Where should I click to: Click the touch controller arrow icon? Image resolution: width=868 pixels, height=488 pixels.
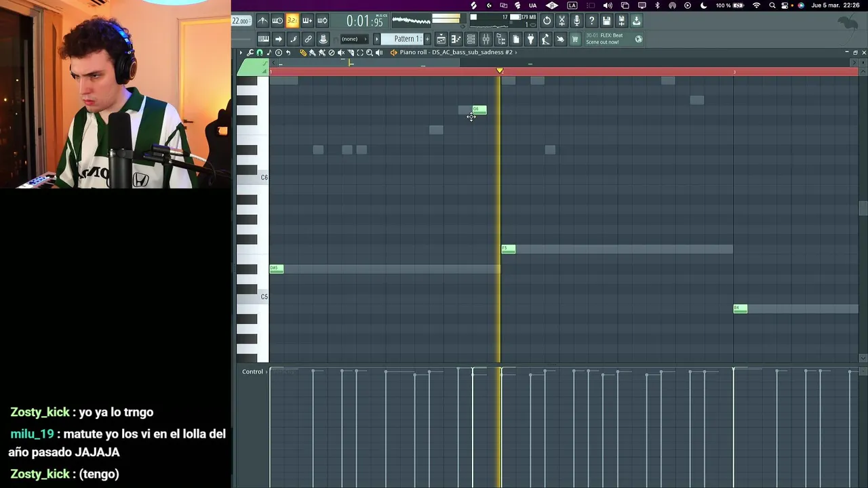(x=561, y=39)
